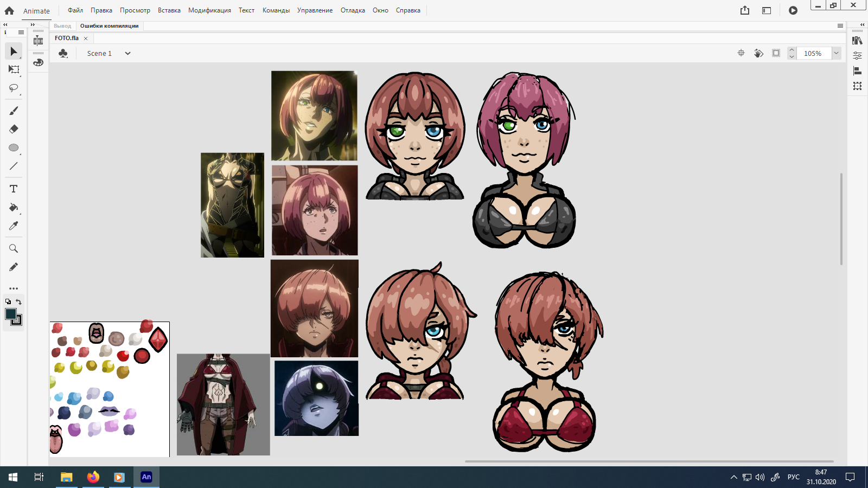The width and height of the screenshot is (868, 488).
Task: Expand the Tools panel double arrows
Action: tap(5, 24)
